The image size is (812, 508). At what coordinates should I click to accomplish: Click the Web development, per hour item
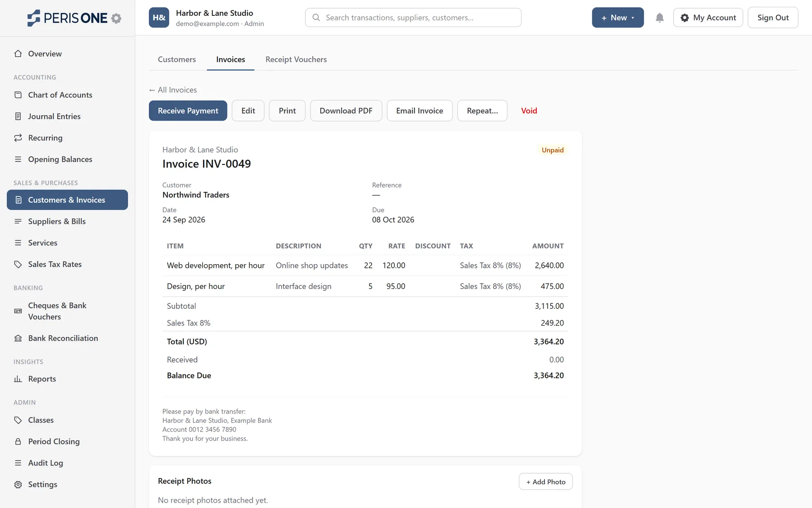coord(216,266)
